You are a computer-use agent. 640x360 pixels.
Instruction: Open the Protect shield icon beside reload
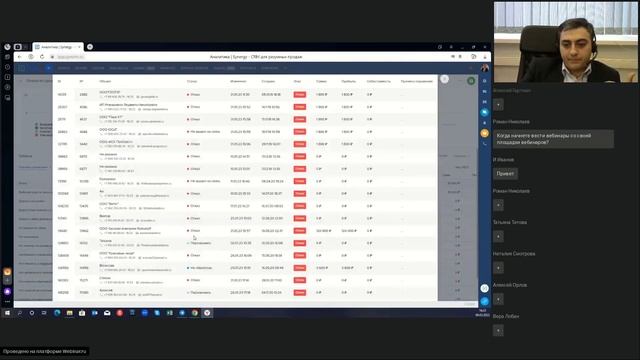click(31, 57)
